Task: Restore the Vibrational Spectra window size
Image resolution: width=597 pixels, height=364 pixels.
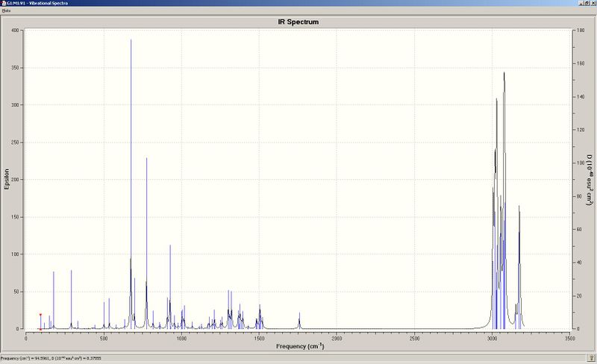Action: [587, 3]
